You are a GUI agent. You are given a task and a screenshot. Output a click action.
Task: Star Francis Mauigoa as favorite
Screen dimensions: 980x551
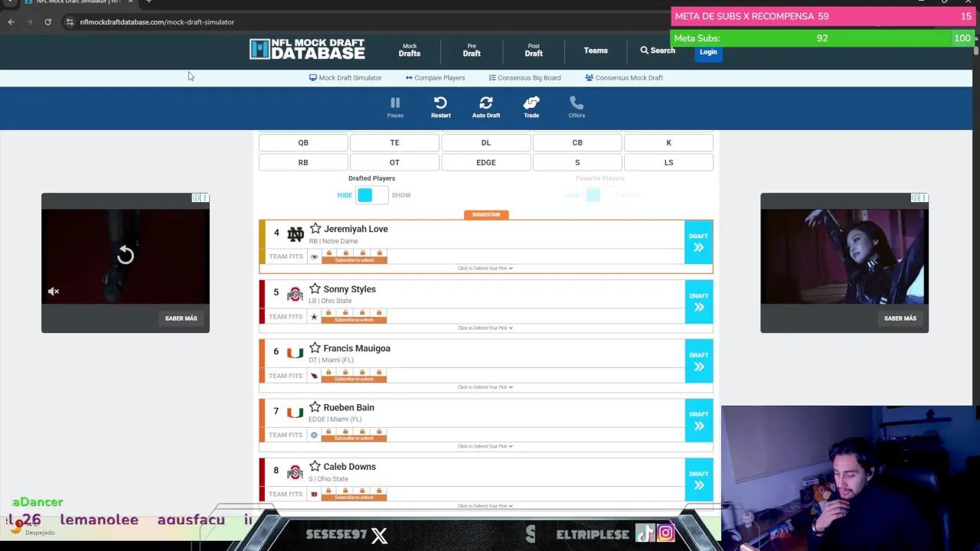[315, 348]
